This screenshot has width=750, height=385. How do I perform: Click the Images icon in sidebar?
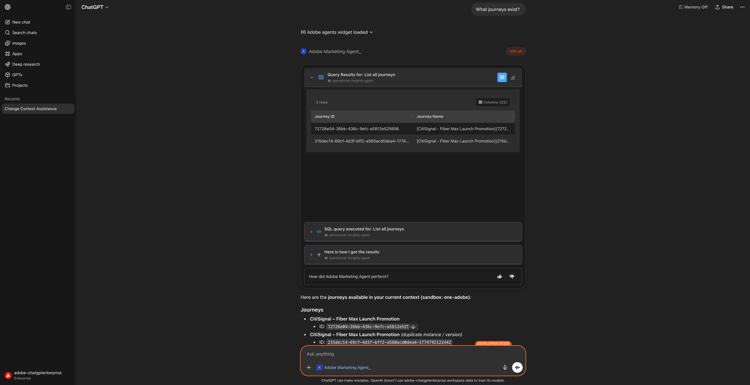(8, 43)
